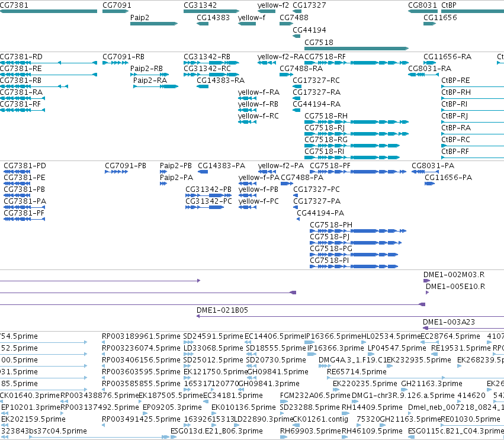Select EST HL02534.5prime
The width and height of the screenshot is (504, 440).
391,336
